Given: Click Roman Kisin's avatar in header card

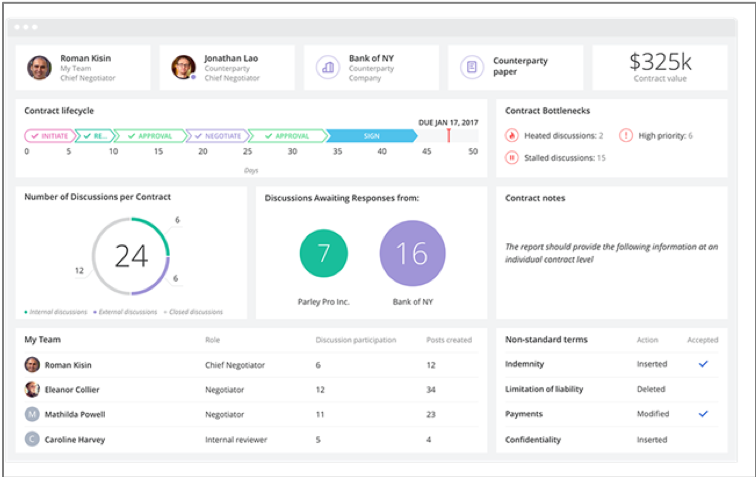Looking at the screenshot, I should point(39,67).
